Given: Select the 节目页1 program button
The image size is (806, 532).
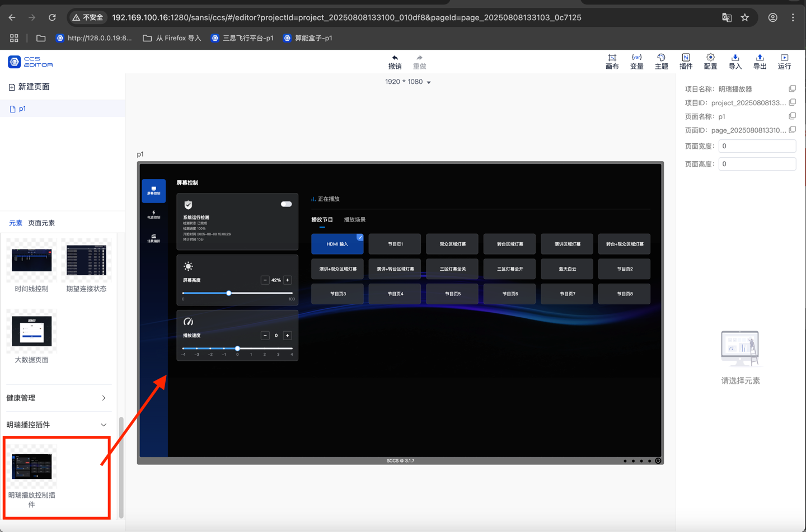Looking at the screenshot, I should 395,244.
